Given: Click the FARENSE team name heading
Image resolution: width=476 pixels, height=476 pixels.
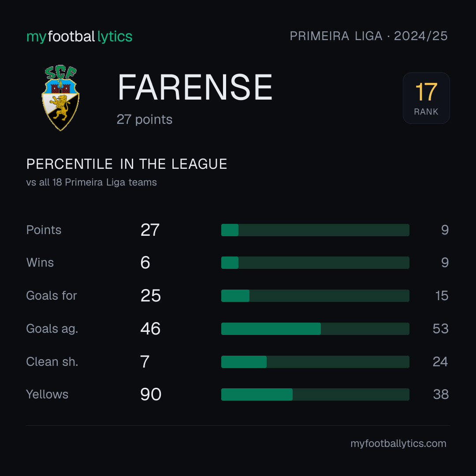Looking at the screenshot, I should click(x=195, y=87).
